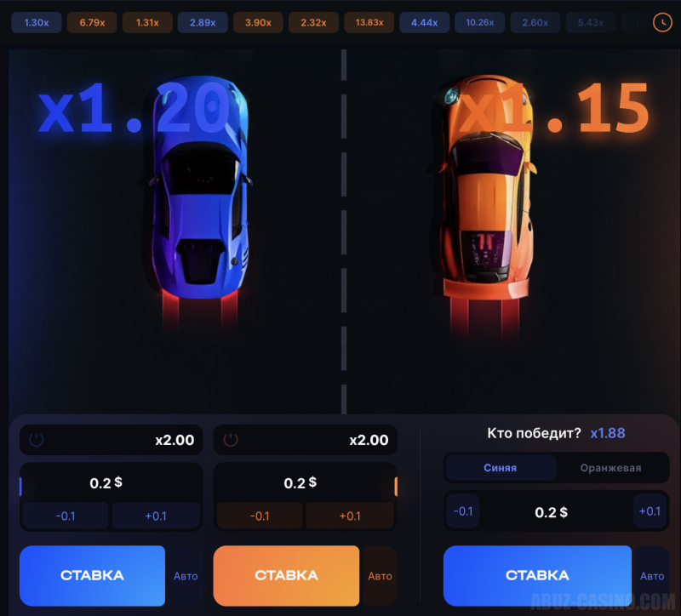681x616 pixels.
Task: Open round history clock icon
Action: coord(662,22)
